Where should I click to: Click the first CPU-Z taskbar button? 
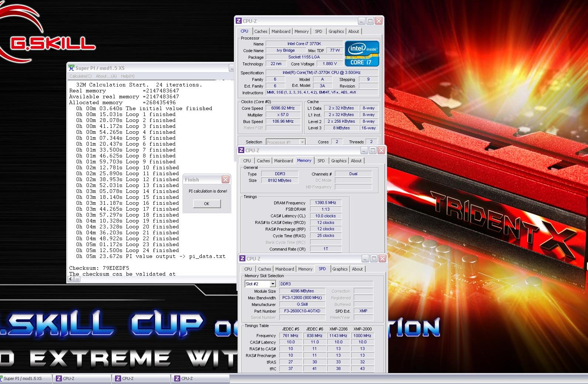click(x=82, y=378)
